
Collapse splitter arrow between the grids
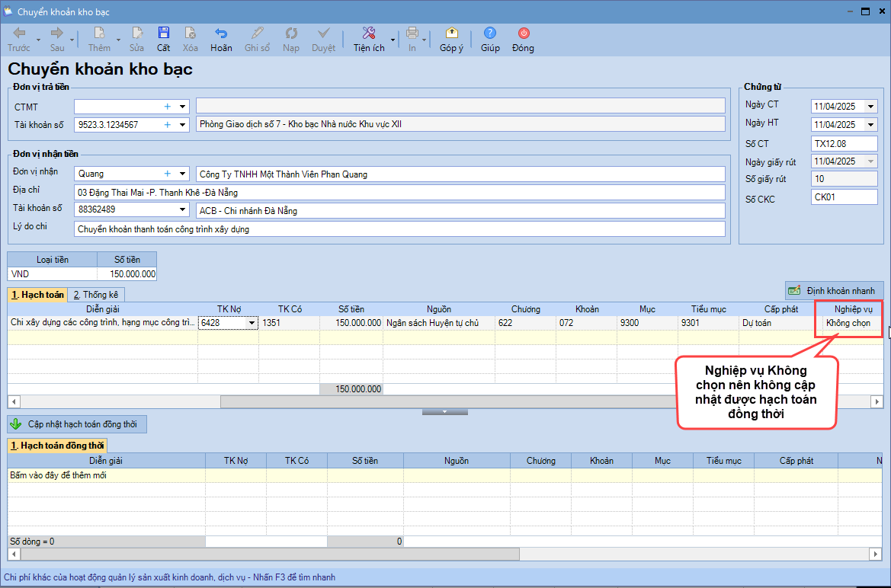pos(445,412)
